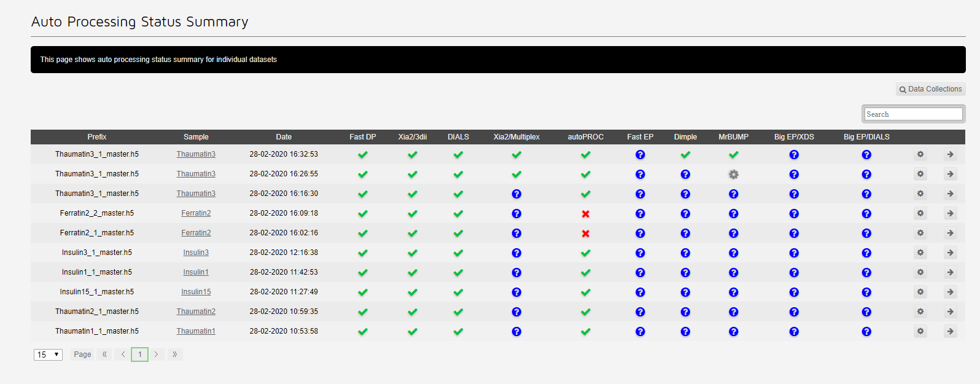
Task: Select page 1 in the pagination
Action: point(139,355)
